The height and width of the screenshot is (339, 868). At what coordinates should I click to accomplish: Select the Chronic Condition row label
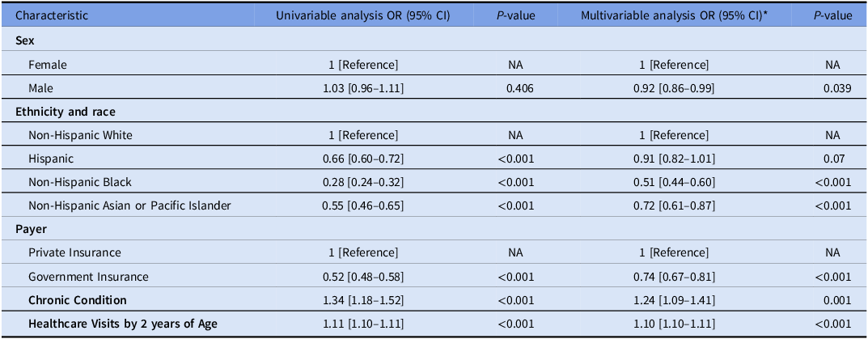(x=78, y=300)
